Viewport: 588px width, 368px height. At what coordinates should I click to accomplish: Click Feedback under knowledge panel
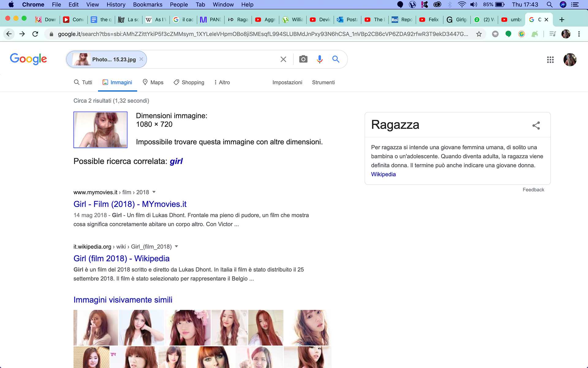(533, 190)
